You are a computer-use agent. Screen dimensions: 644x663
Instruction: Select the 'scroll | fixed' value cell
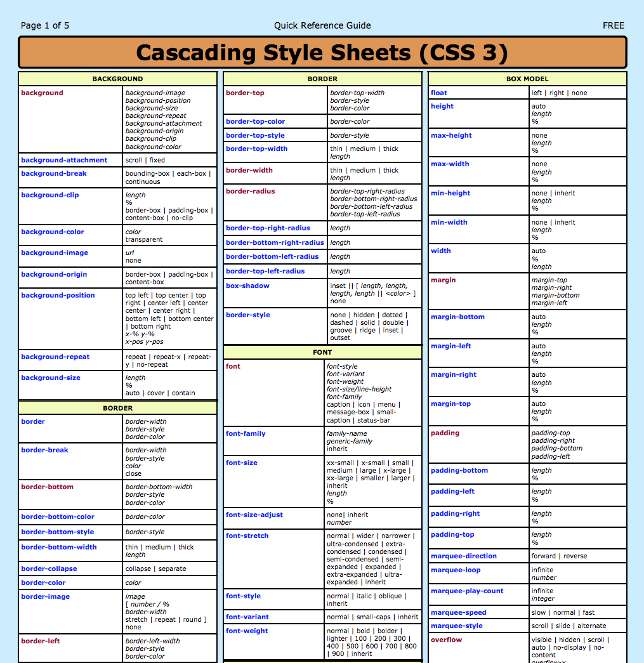click(169, 160)
